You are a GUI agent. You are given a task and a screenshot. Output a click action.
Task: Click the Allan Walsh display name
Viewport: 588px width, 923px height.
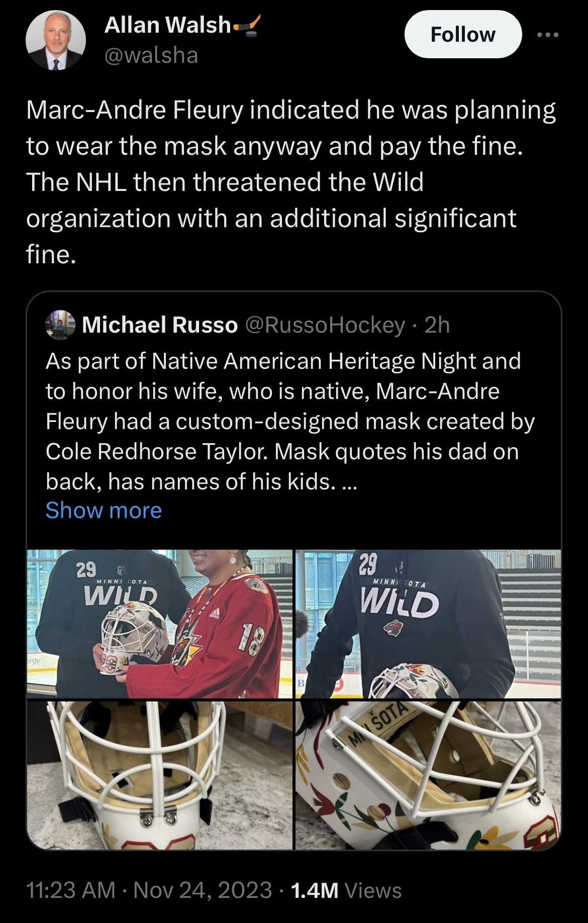pos(167,25)
